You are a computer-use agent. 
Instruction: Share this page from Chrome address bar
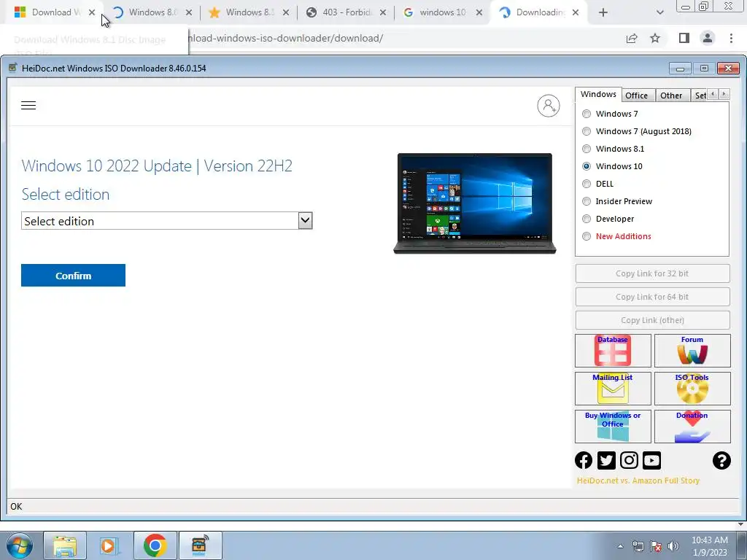632,38
